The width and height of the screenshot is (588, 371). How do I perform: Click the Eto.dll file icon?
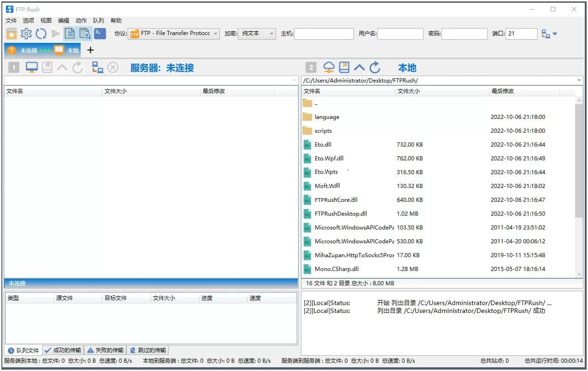pos(307,145)
